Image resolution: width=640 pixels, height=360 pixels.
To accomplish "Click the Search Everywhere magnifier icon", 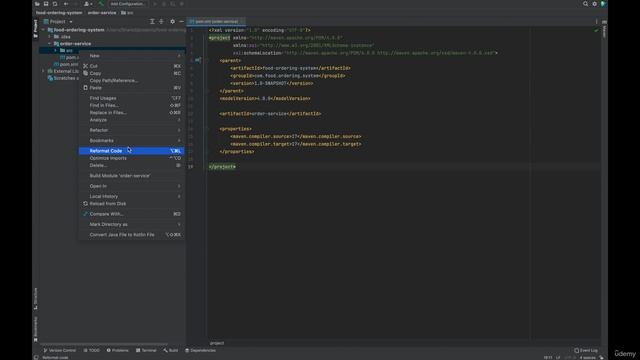I will click(585, 4).
